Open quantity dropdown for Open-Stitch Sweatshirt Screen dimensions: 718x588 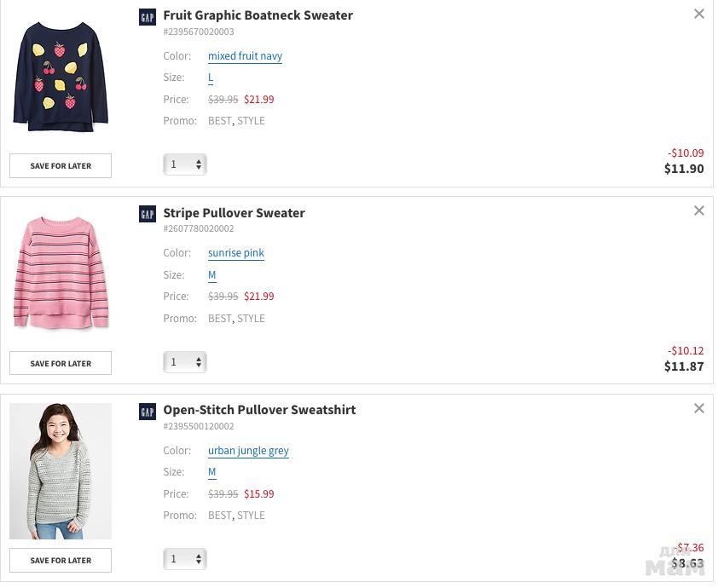point(185,559)
